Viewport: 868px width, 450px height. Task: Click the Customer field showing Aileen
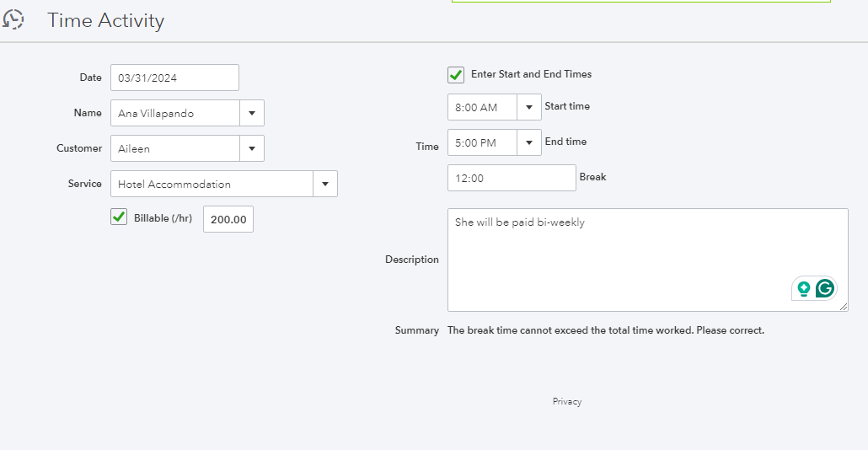tap(175, 148)
